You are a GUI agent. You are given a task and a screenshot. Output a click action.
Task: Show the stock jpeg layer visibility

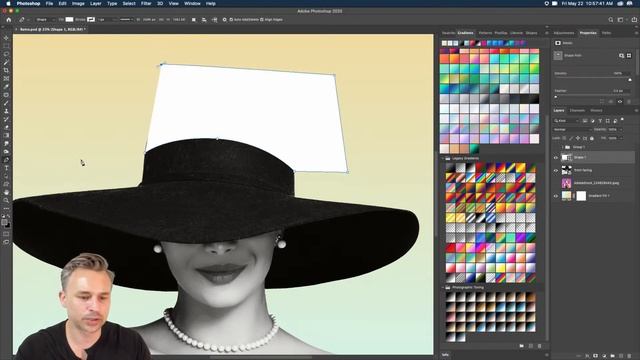click(556, 183)
